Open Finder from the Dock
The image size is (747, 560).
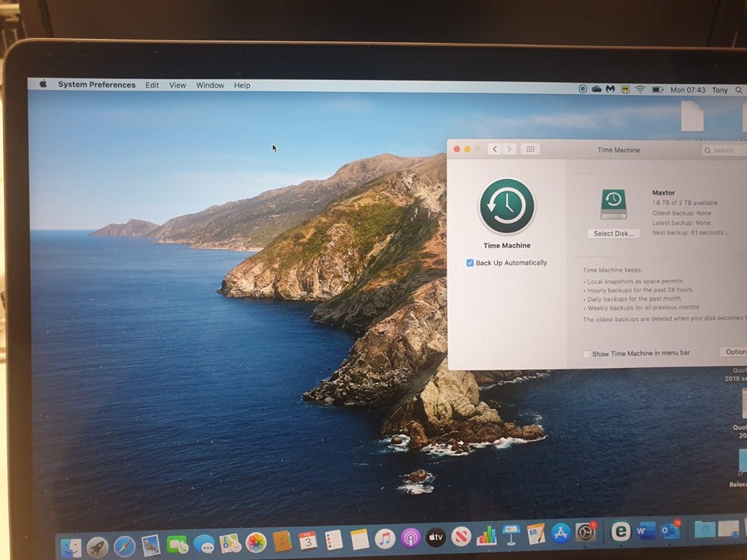[72, 548]
